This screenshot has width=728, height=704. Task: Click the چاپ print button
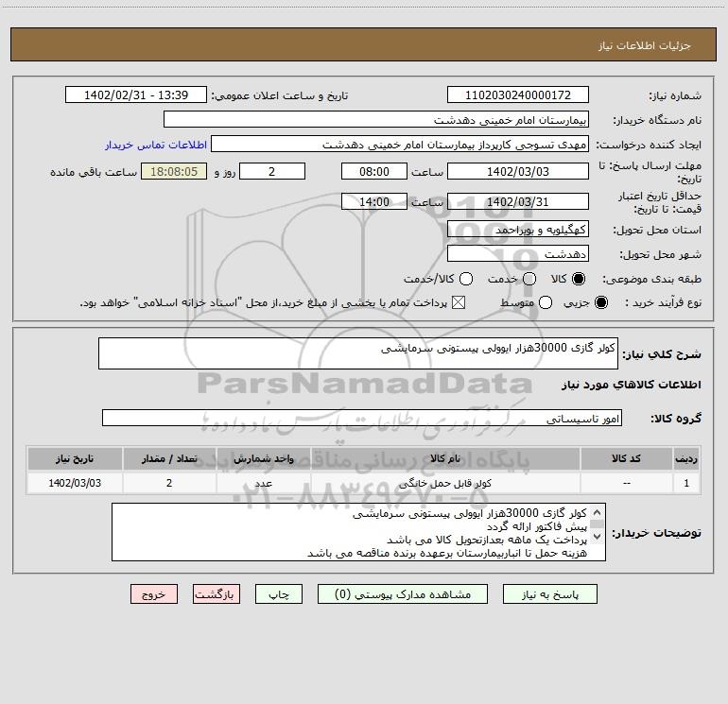pyautogui.click(x=279, y=594)
